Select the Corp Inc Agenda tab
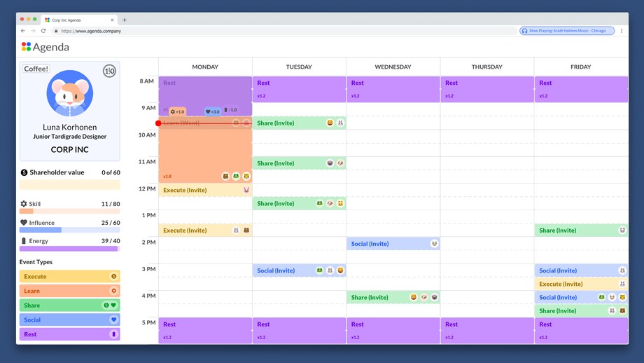The image size is (644, 363). (79, 20)
